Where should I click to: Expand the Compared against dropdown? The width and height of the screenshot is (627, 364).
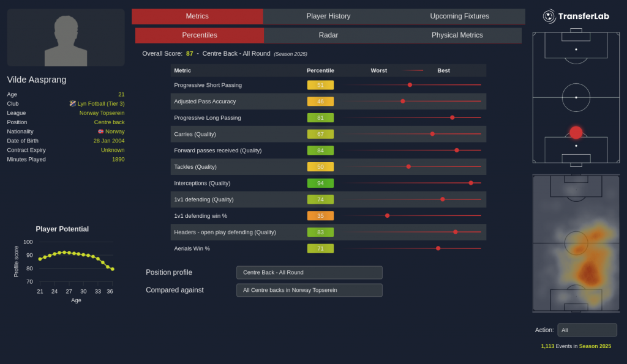click(309, 290)
